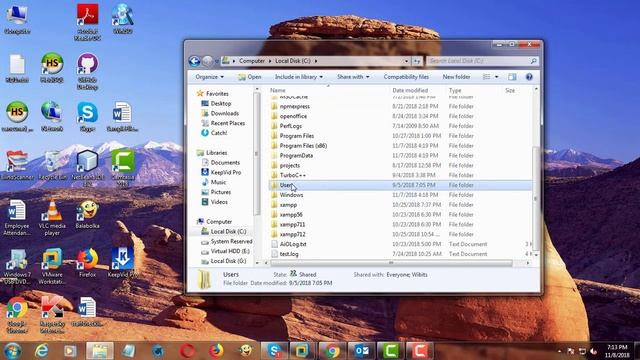Expand breadcrumb arrow after Local Disk (C:)
640x360 pixels.
pyautogui.click(x=316, y=61)
